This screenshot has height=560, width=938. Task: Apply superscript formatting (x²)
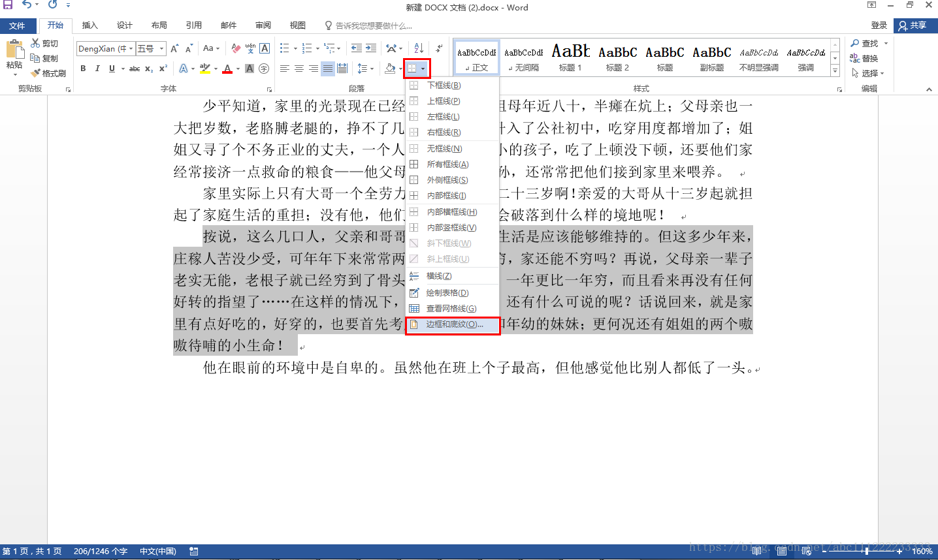pyautogui.click(x=163, y=69)
